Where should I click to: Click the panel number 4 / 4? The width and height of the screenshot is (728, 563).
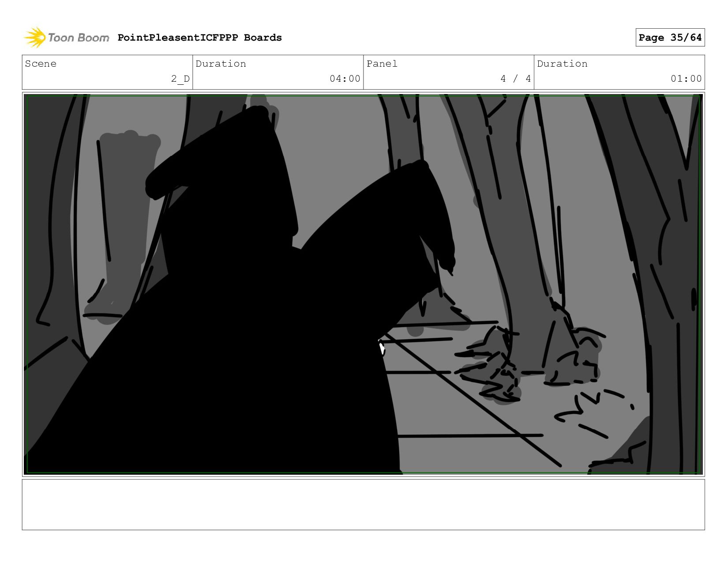(515, 79)
